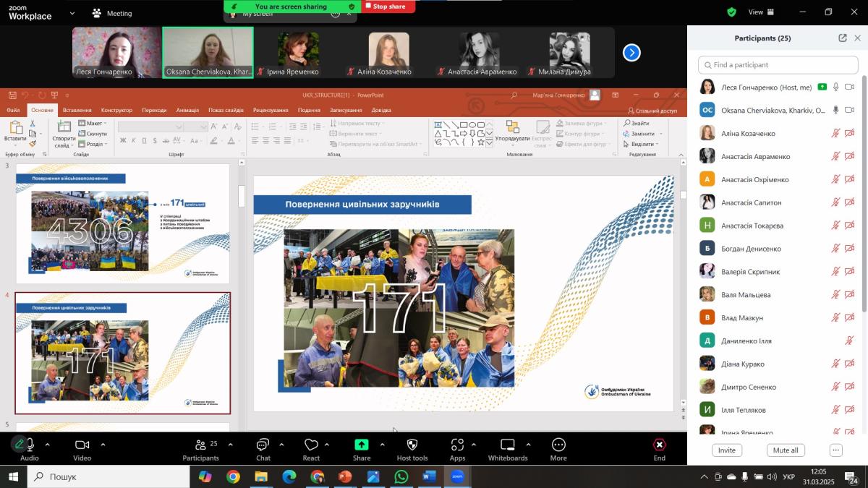Open the Анімація ribbon tab
The image size is (868, 488).
[187, 110]
